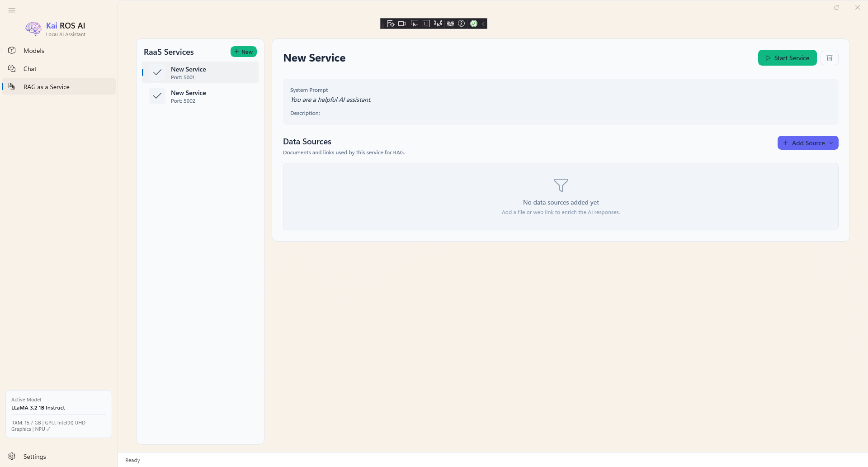This screenshot has width=868, height=467.
Task: Click the green checkmark icon in overlay toolbar
Action: click(473, 24)
